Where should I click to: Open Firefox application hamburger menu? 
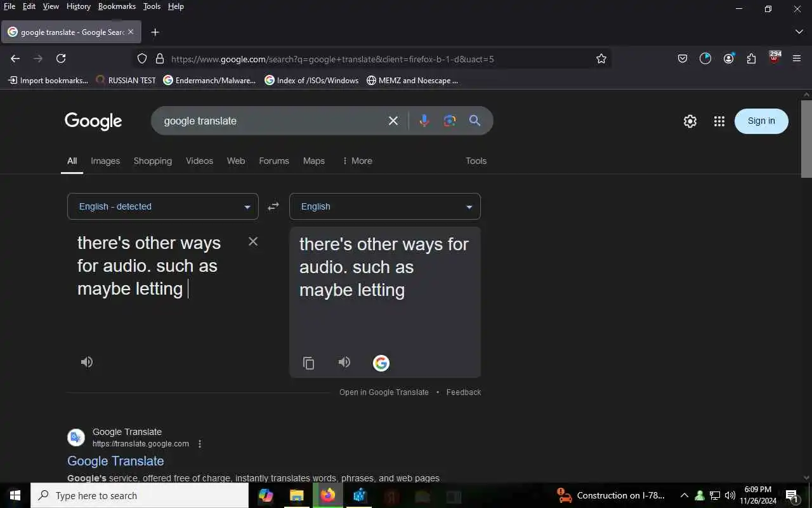click(x=797, y=58)
